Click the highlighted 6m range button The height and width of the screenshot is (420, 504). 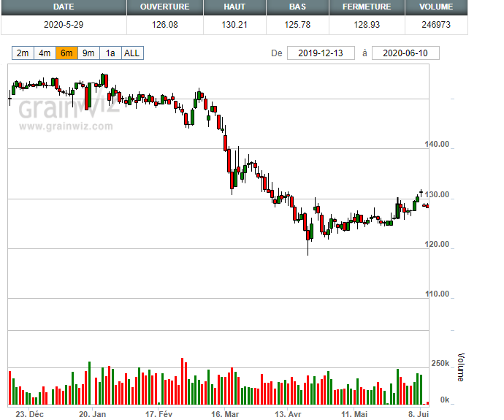66,53
